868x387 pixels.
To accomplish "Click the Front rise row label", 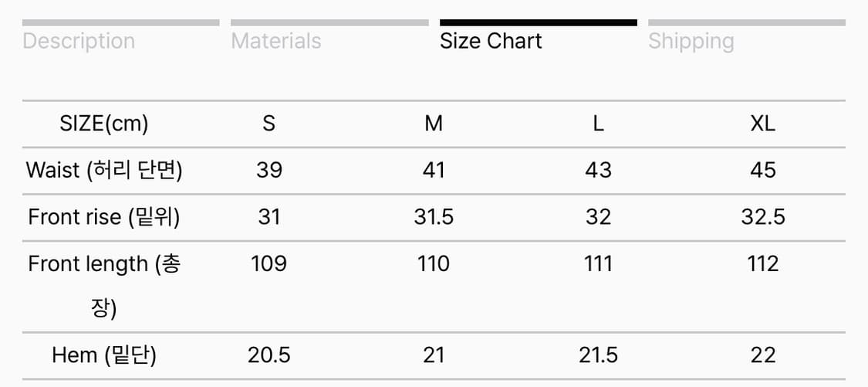I will (x=104, y=217).
